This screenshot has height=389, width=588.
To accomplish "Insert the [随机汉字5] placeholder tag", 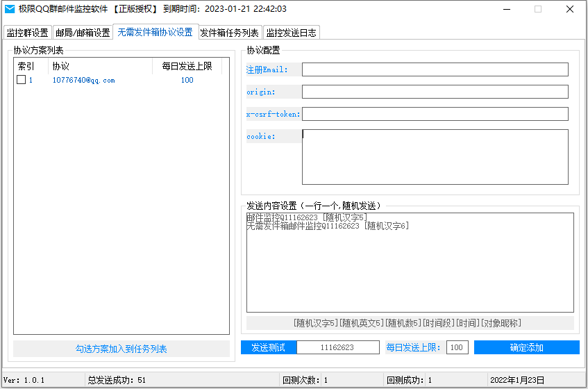I will click(x=316, y=323).
